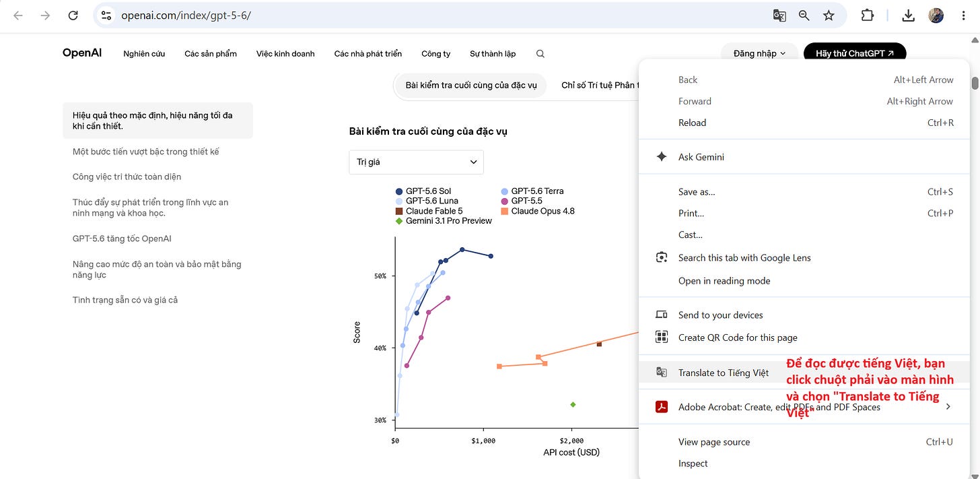980x479 pixels.
Task: Jump to GPT-5.6 tăng tốc OpenAI section
Action: pos(122,238)
